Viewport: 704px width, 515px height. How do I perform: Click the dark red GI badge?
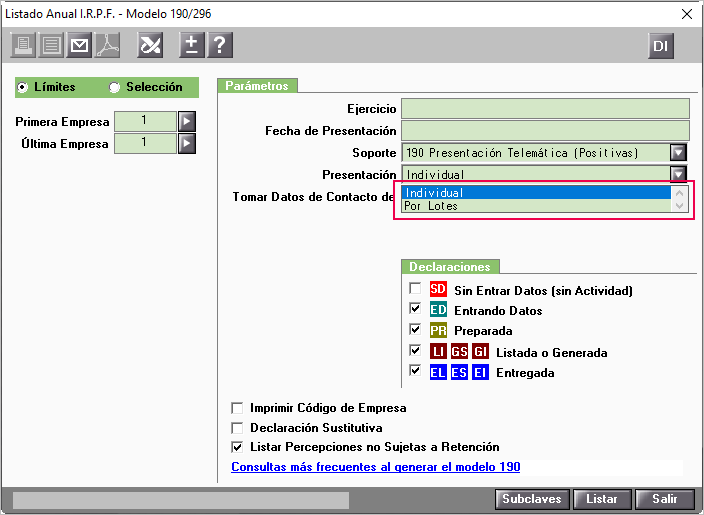coord(480,351)
